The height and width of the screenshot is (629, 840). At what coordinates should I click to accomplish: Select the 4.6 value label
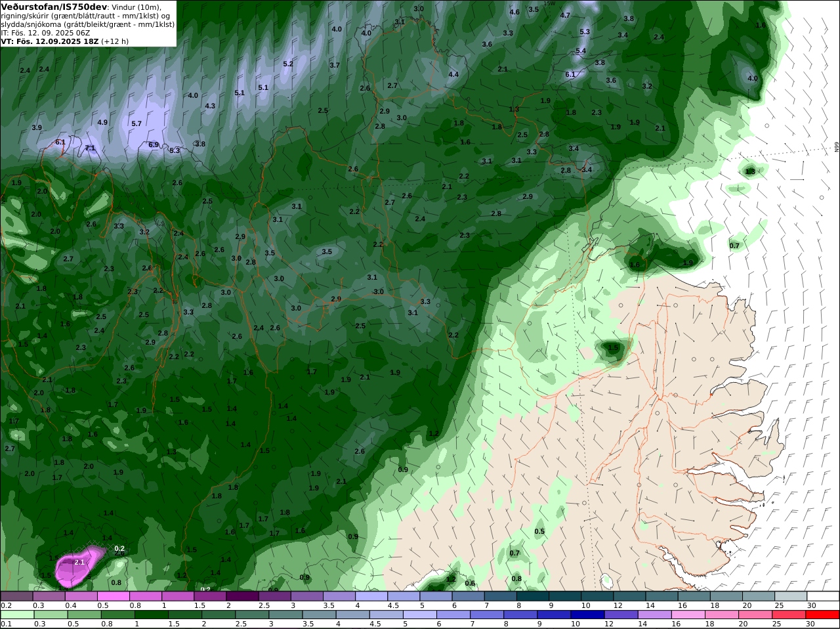point(514,12)
